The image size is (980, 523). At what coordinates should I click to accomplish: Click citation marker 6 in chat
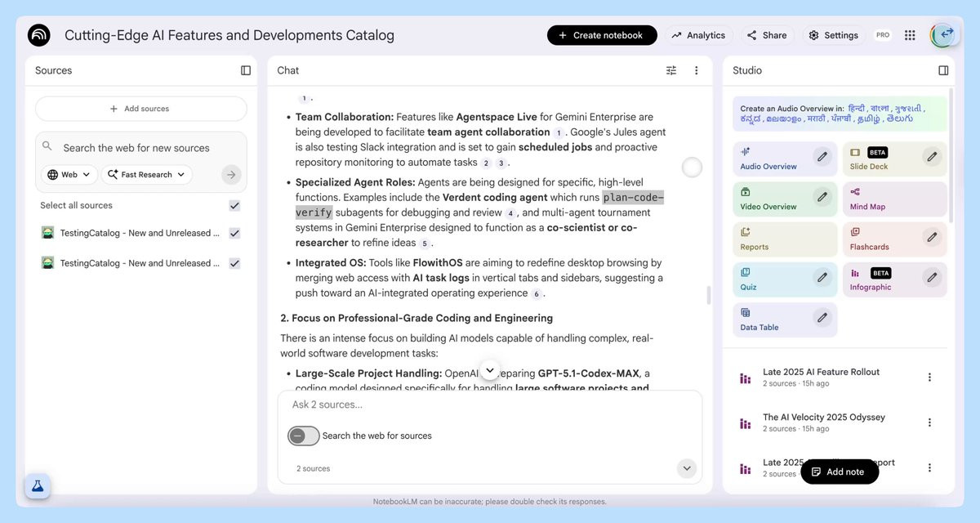click(536, 293)
